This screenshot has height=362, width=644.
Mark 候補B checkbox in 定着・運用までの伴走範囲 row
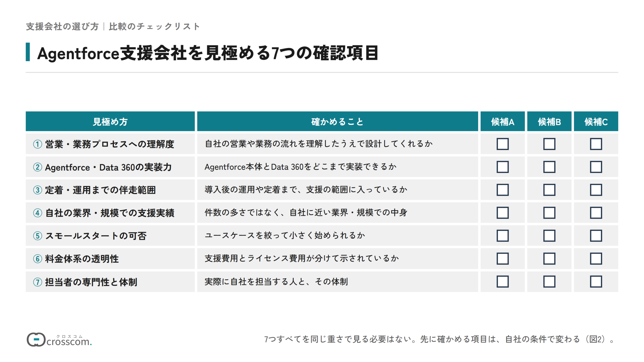pos(549,190)
